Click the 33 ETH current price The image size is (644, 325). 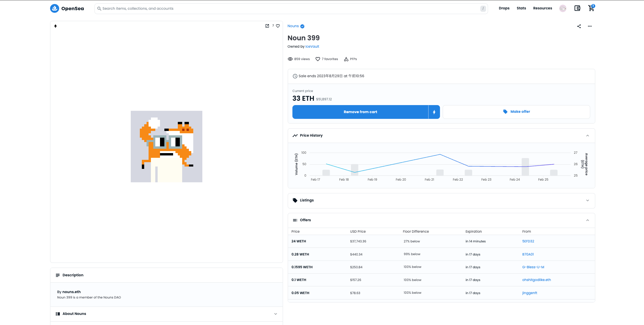pos(303,98)
